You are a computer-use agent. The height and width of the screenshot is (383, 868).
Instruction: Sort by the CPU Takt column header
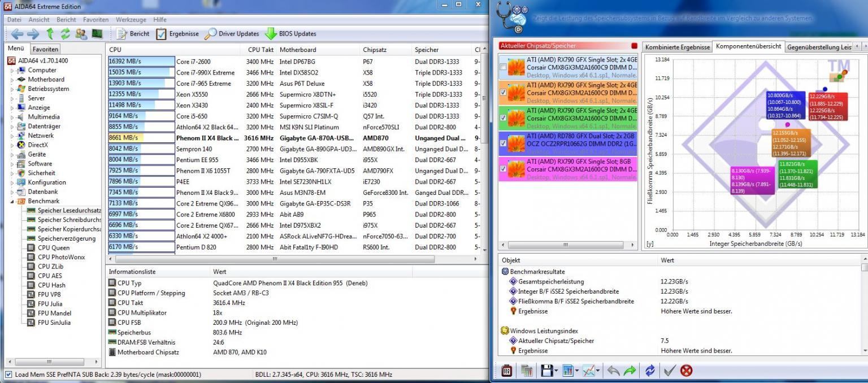(261, 50)
